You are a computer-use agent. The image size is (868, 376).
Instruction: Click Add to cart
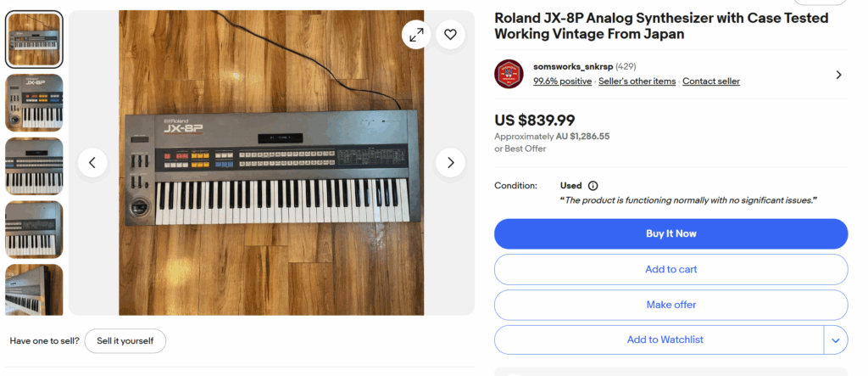click(671, 269)
